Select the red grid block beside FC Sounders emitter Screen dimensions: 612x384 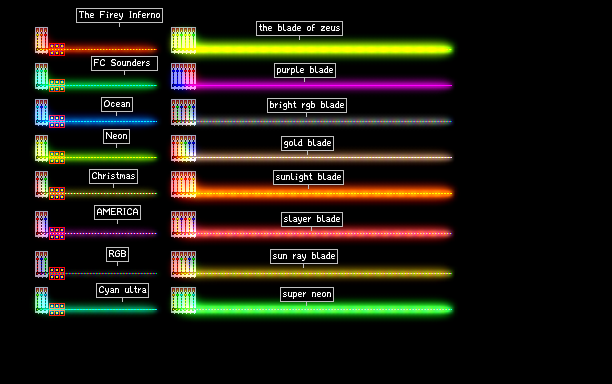[x=57, y=85]
